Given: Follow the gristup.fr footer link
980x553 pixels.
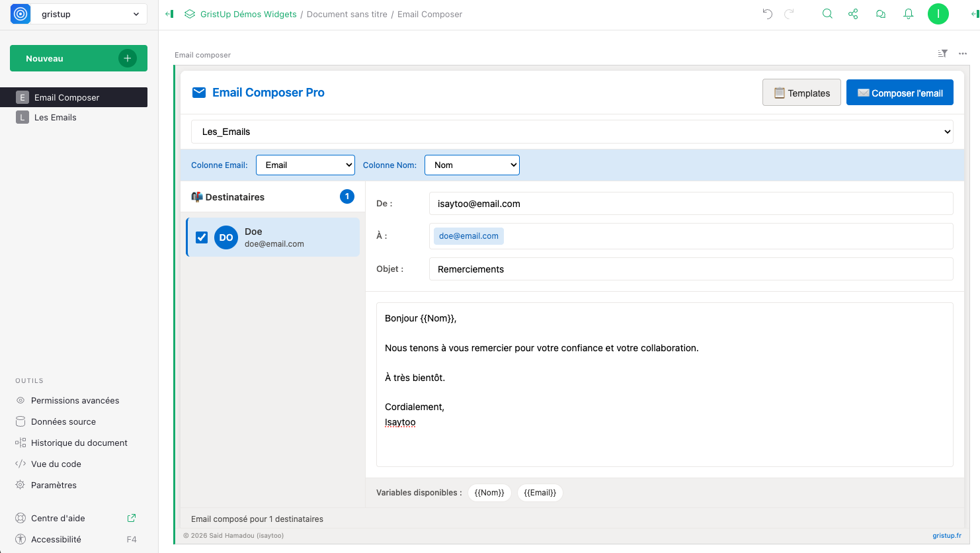Looking at the screenshot, I should pyautogui.click(x=946, y=536).
